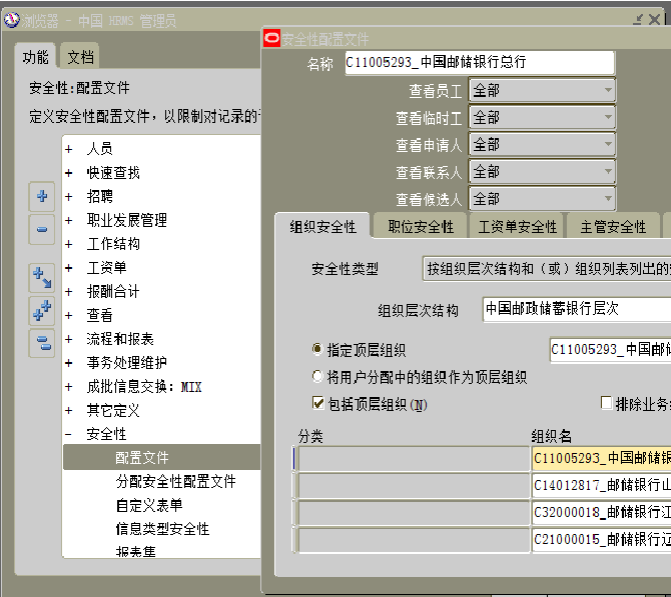Close the navigator window with X
This screenshot has width=671, height=597.
pos(654,19)
